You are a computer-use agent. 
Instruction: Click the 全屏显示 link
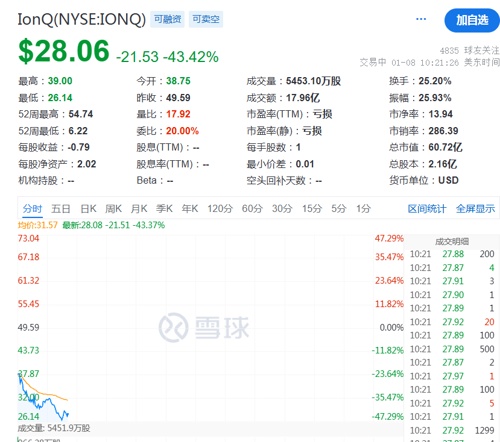point(475,209)
